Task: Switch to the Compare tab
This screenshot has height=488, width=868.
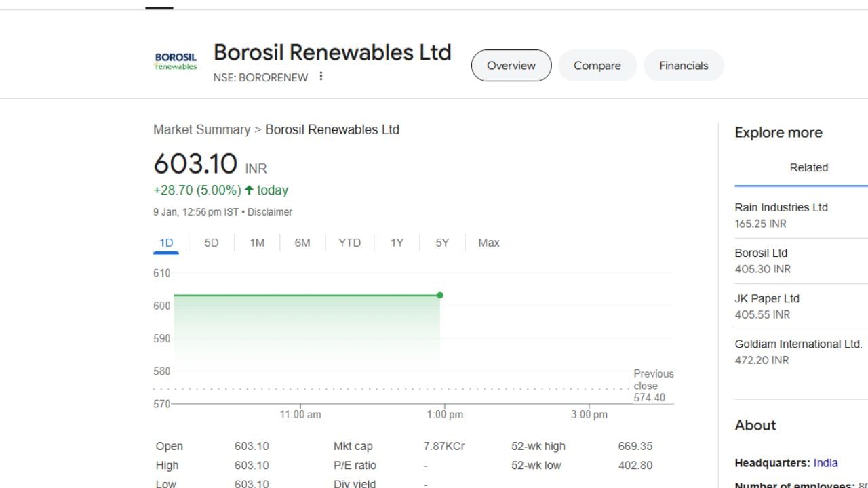Action: (597, 66)
